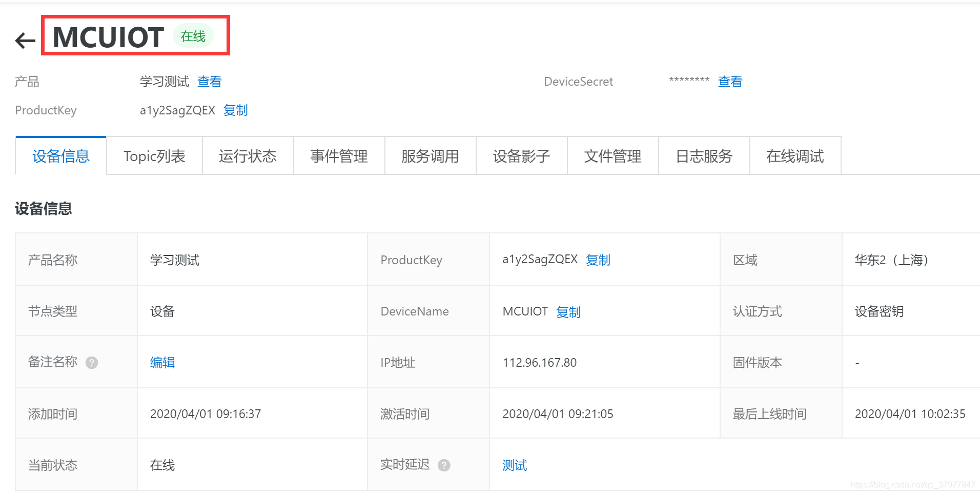Viewport: 980px width, 494px height.
Task: Click the 产品名称 value 学习测试 in table
Action: pos(175,260)
